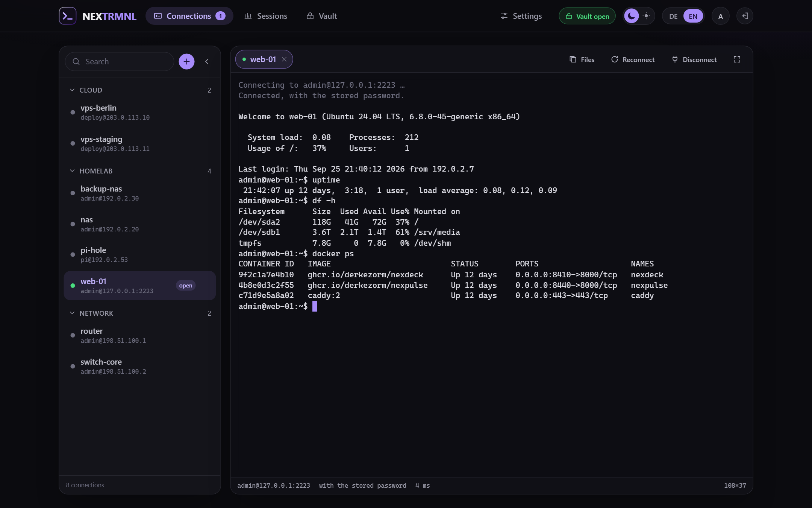The image size is (812, 508).
Task: Click the open badge on web-01
Action: 186,286
